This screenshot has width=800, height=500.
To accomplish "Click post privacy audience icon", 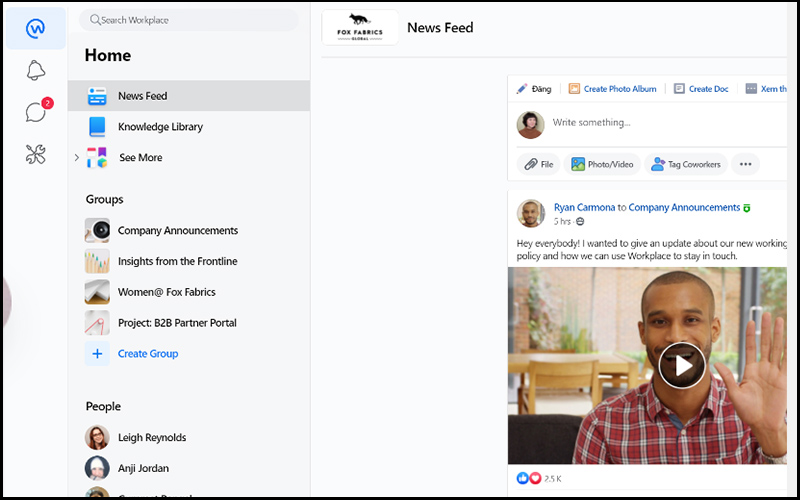I will (580, 221).
